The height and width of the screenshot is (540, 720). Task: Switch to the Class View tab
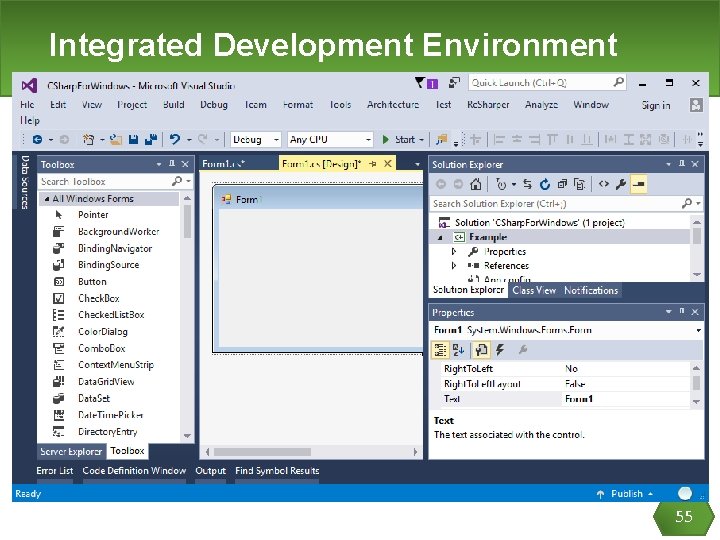(x=534, y=290)
